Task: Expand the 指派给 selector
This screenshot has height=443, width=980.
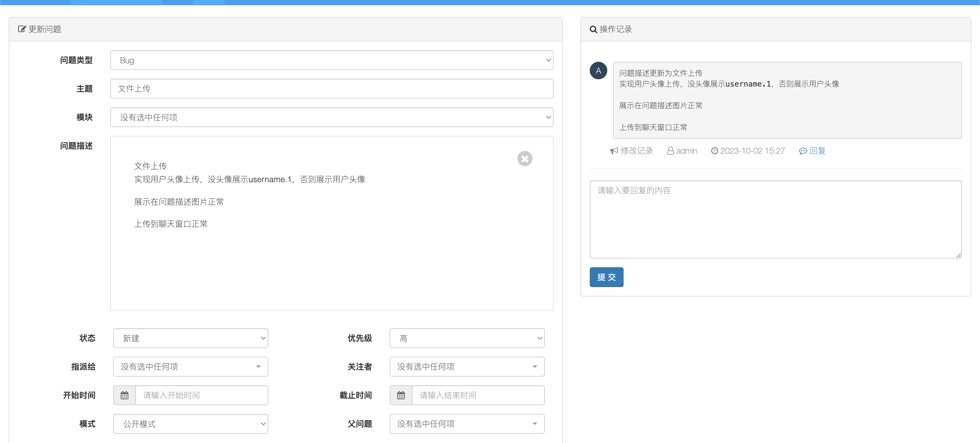Action: (x=190, y=367)
